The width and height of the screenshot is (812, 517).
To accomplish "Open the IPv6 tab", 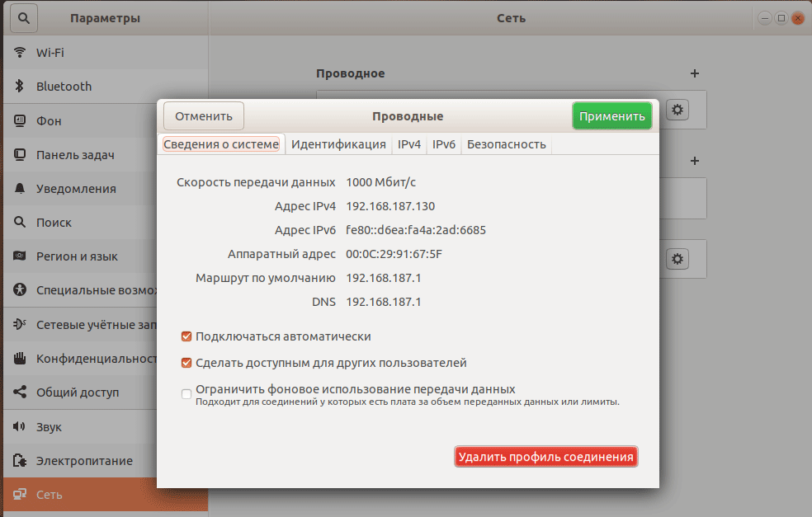I will 444,144.
